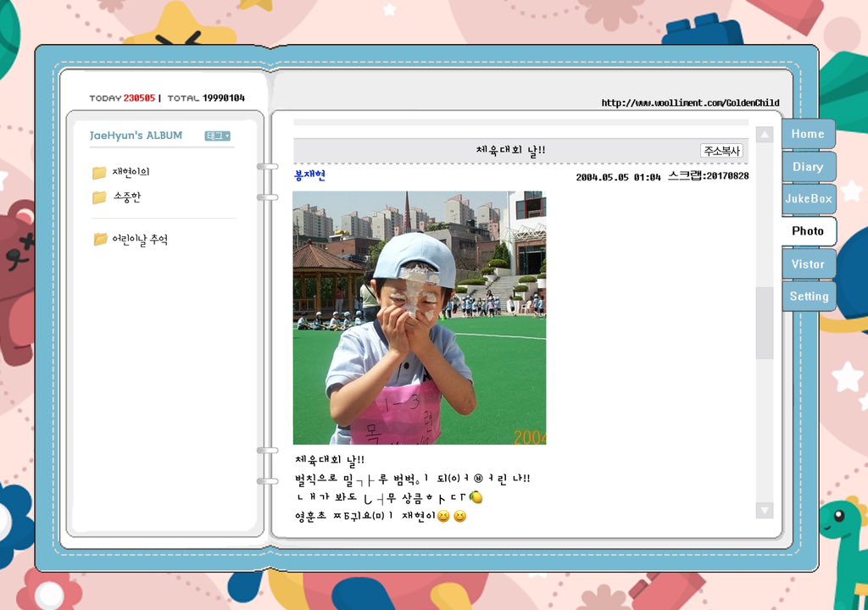Click the 주소복사 button
This screenshot has height=610, width=868.
click(721, 151)
